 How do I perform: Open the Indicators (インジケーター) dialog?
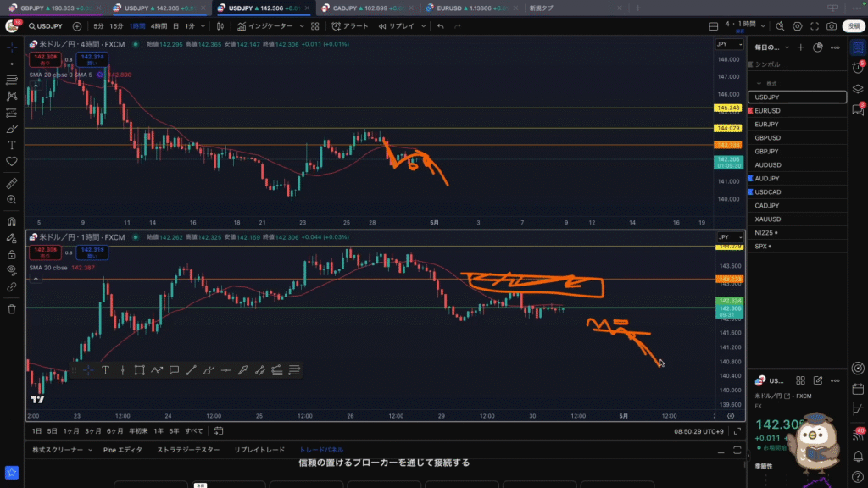click(x=265, y=26)
